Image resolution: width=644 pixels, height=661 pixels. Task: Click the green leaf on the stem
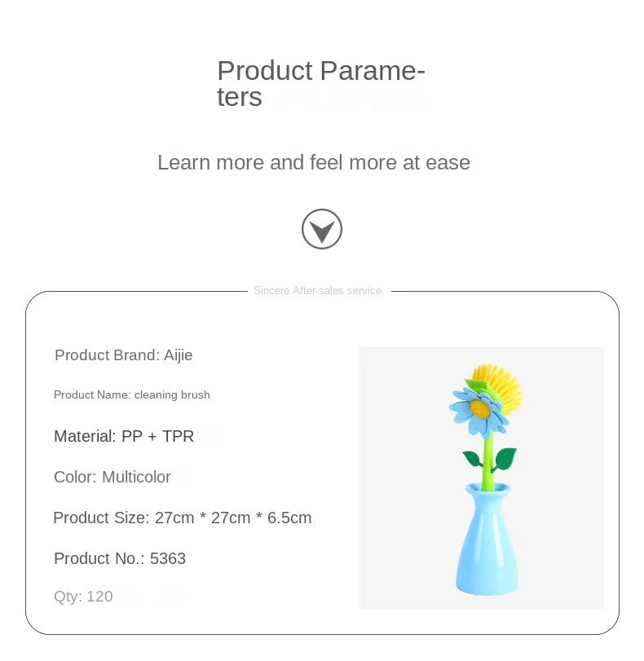point(505,457)
